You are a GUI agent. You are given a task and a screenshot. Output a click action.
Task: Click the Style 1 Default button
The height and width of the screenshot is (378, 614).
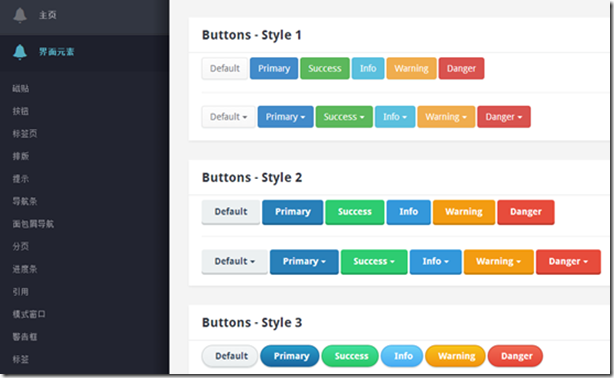(x=225, y=69)
